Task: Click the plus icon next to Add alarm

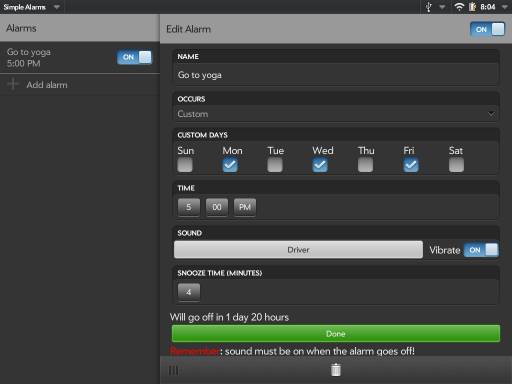Action: (x=13, y=84)
